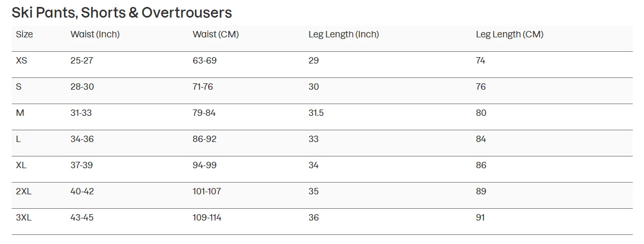Select the 3XL size row label
The height and width of the screenshot is (244, 644).
pyautogui.click(x=24, y=218)
